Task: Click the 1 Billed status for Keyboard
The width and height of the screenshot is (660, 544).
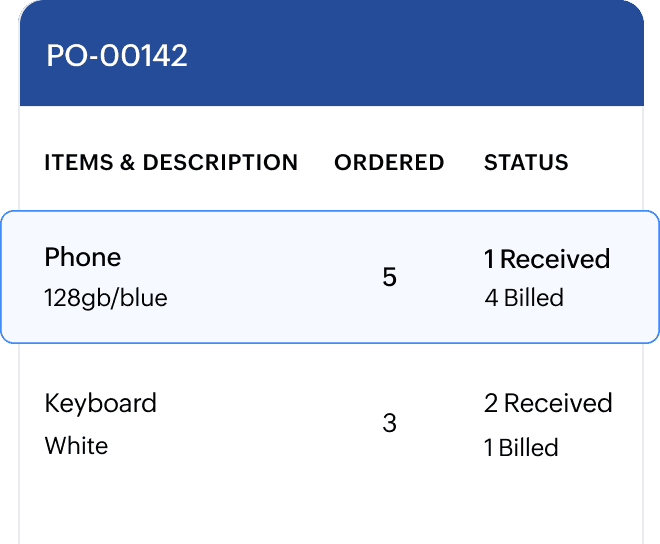Action: tap(521, 447)
